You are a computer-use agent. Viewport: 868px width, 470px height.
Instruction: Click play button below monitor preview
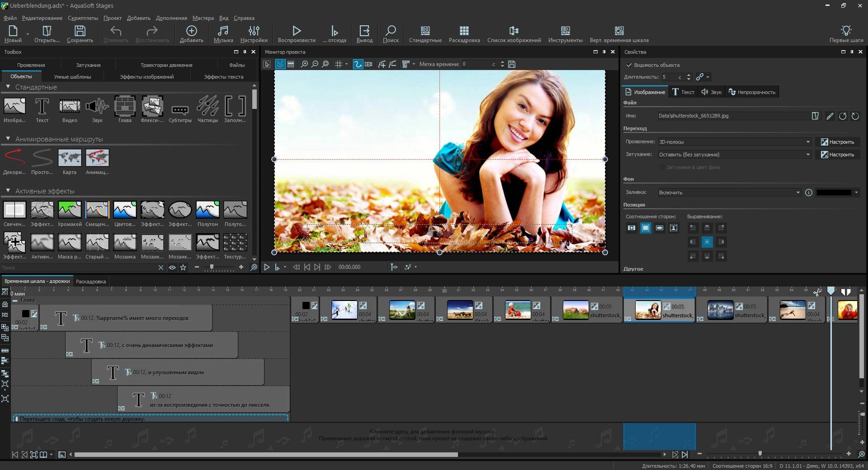click(267, 267)
